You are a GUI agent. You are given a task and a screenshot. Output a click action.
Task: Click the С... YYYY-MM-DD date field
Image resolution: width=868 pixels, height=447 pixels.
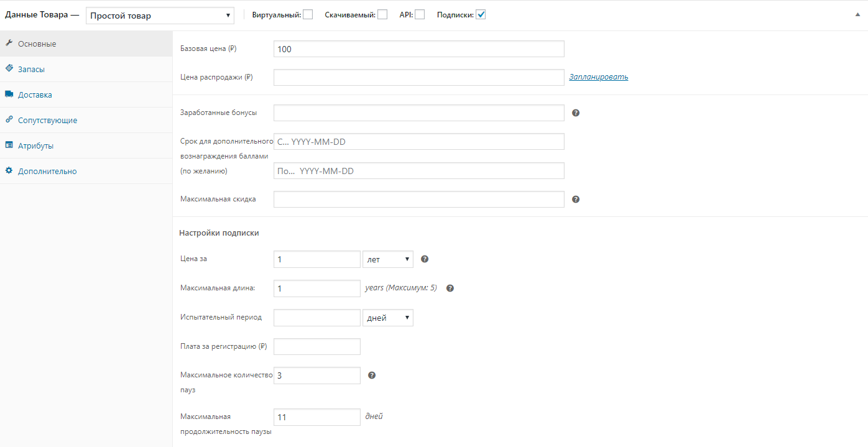(x=419, y=142)
